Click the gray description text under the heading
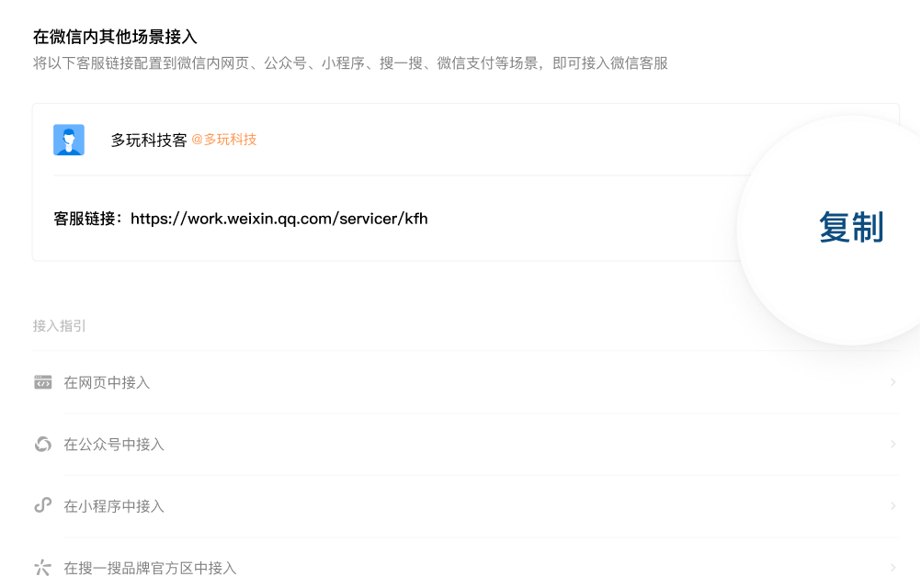921x588 pixels. pos(350,63)
